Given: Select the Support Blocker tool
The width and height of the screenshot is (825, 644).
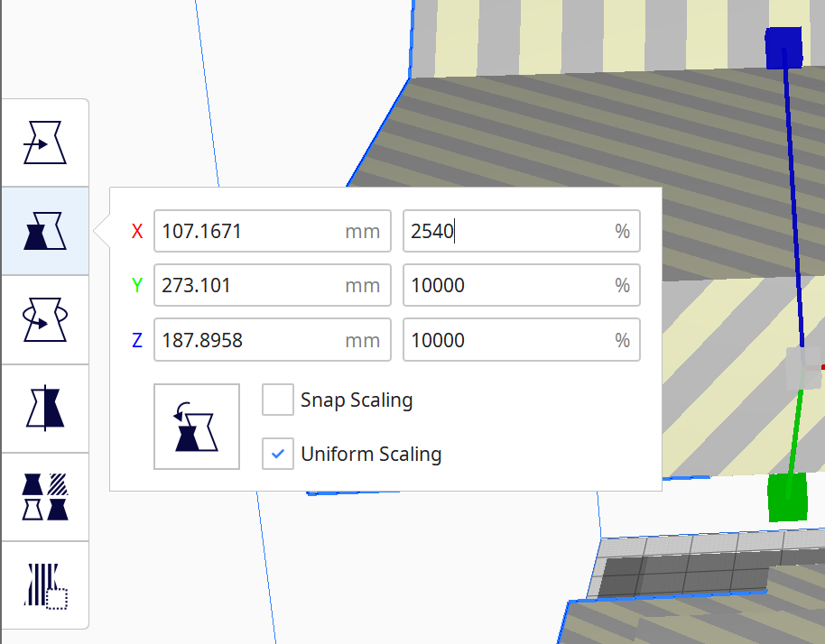Looking at the screenshot, I should click(x=45, y=585).
